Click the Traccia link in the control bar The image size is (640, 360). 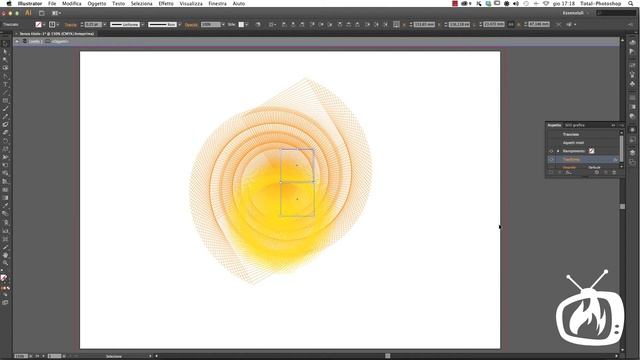click(71, 24)
